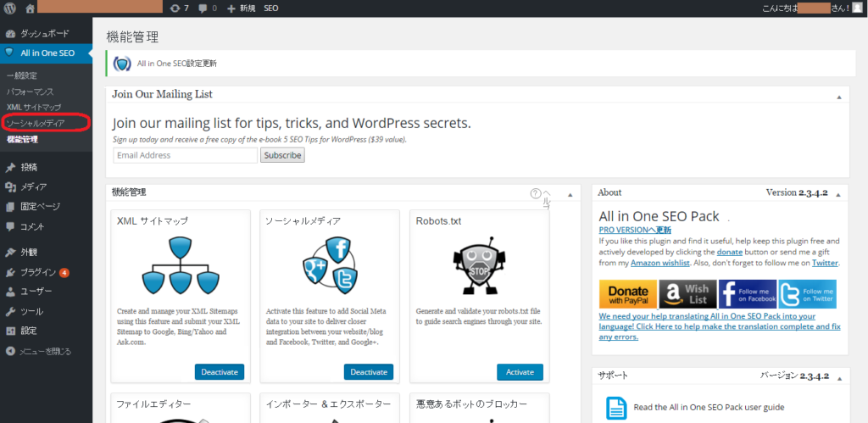Collapse the Join Our Mailing List panel

(839, 97)
